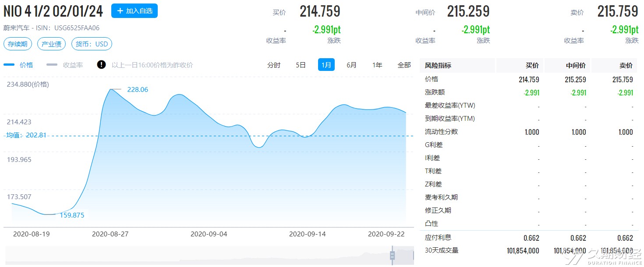Click the 风险指标 table header
644x267 pixels.
click(438, 65)
